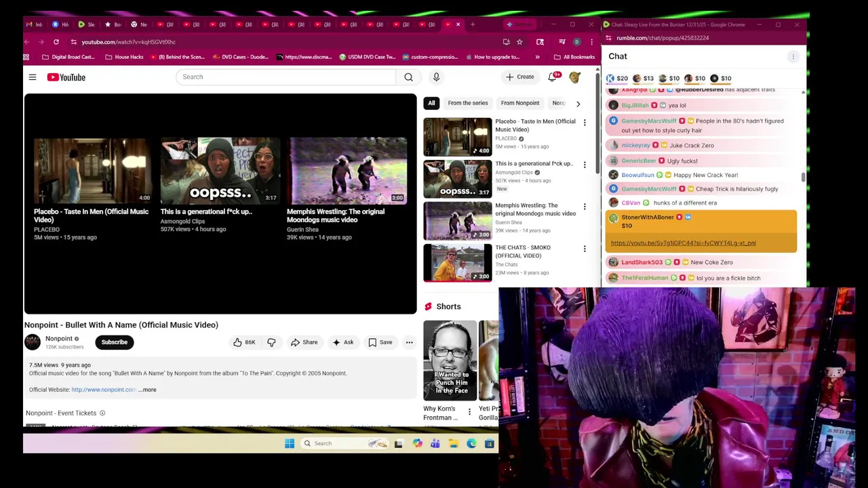The image size is (868, 488).
Task: Open options for Asmongold Clips sidebar video
Action: [x=585, y=165]
